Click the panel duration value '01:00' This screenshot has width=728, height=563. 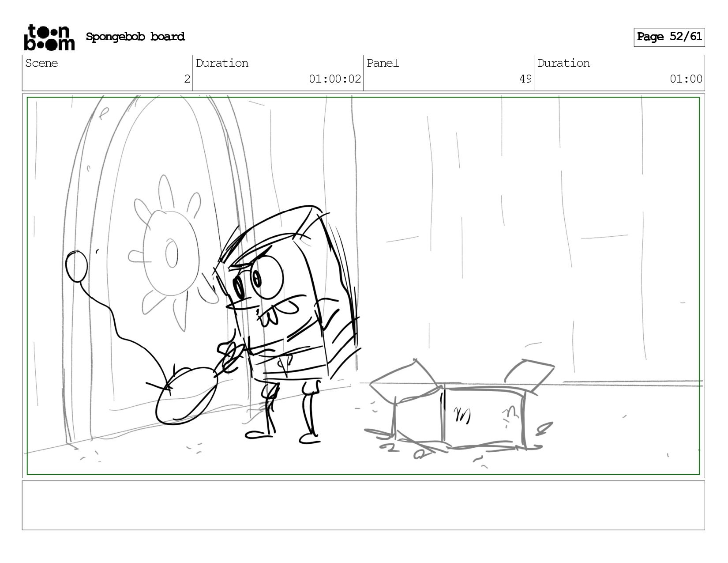pyautogui.click(x=686, y=79)
